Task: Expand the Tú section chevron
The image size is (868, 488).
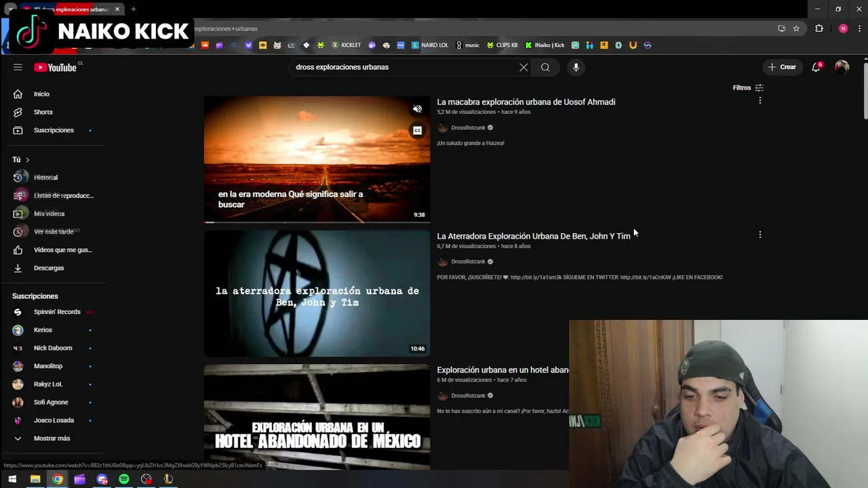Action: tap(27, 159)
